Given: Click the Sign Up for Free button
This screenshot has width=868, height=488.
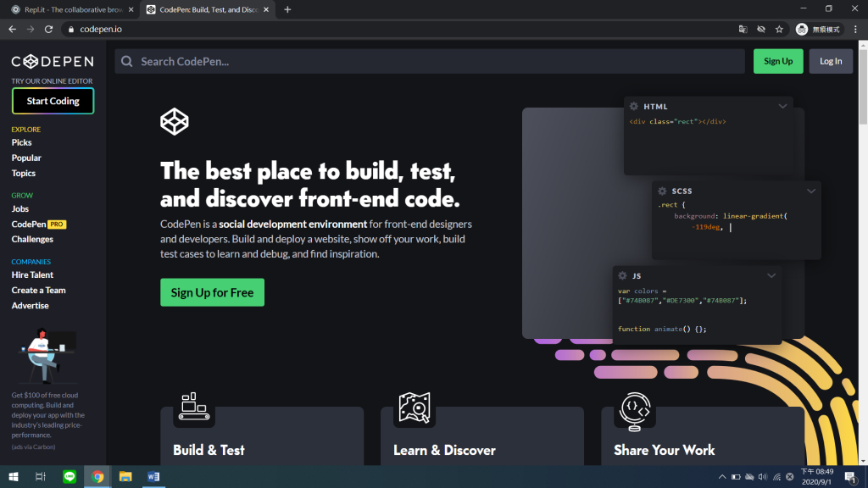Looking at the screenshot, I should (x=212, y=292).
